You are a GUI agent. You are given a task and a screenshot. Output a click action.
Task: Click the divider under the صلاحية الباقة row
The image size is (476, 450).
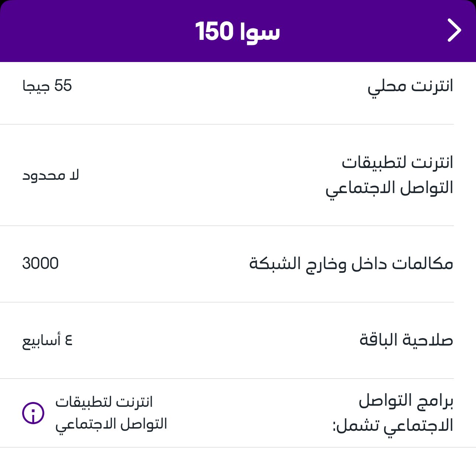227,378
